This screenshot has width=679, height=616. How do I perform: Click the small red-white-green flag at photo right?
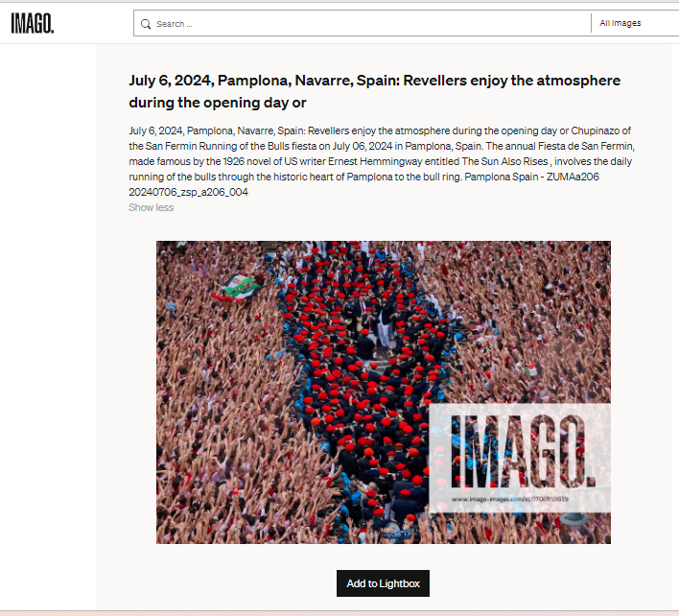tap(532, 368)
